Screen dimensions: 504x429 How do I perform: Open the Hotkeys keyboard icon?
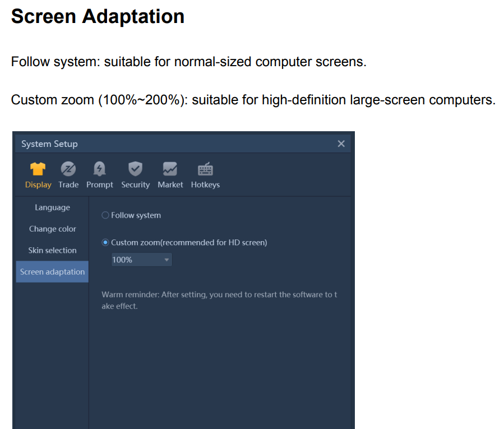point(205,169)
